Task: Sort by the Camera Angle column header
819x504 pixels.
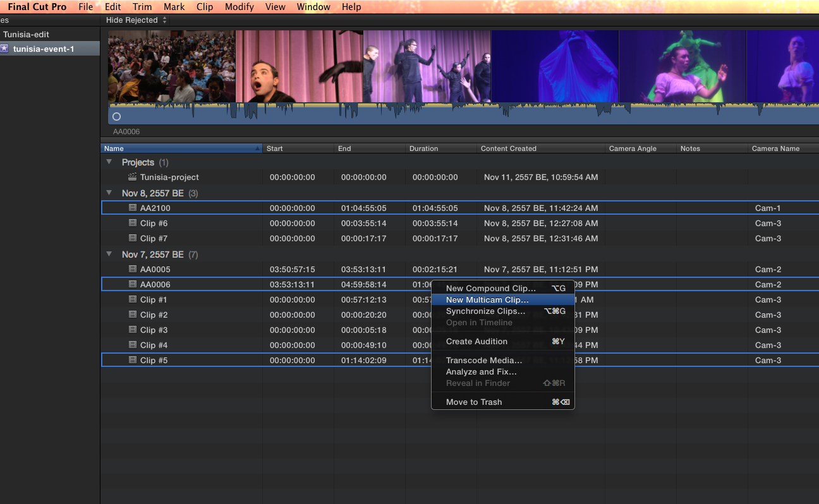Action: pyautogui.click(x=640, y=149)
